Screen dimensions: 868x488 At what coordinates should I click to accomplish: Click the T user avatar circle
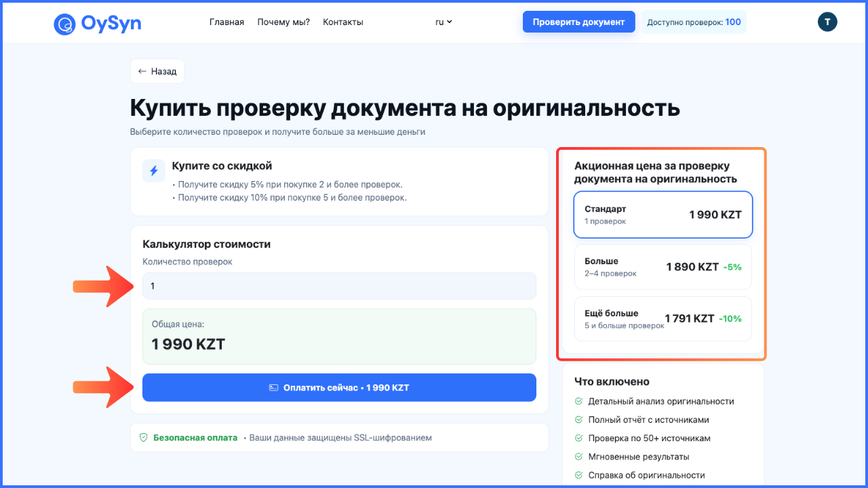(x=827, y=21)
